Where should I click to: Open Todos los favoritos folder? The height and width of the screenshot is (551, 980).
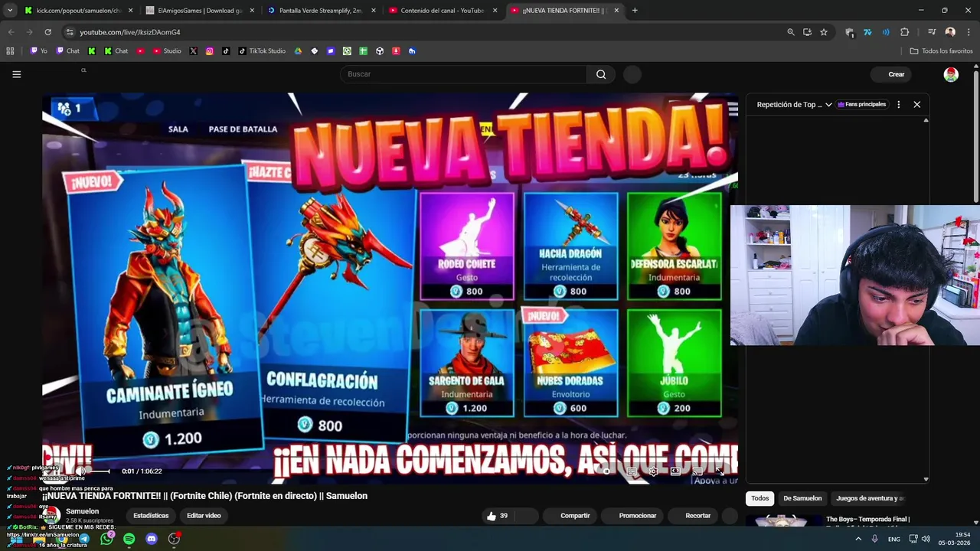tap(941, 51)
